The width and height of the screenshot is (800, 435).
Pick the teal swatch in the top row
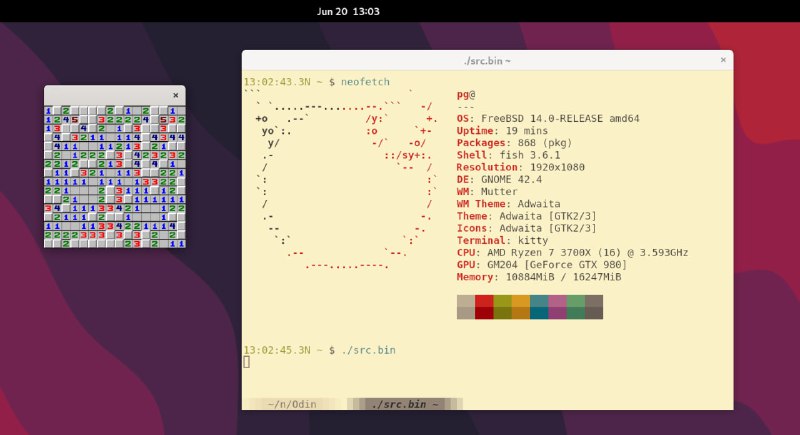coord(539,300)
